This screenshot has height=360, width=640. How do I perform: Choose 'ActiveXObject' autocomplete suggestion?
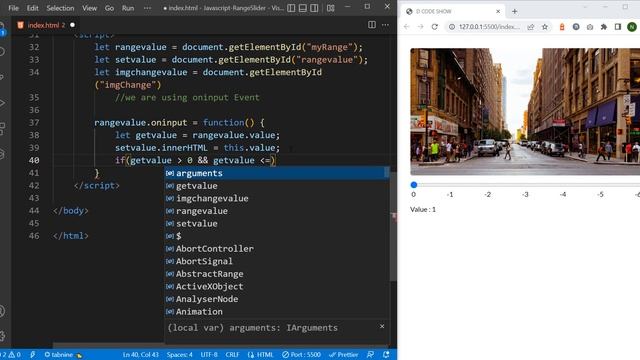point(276,287)
